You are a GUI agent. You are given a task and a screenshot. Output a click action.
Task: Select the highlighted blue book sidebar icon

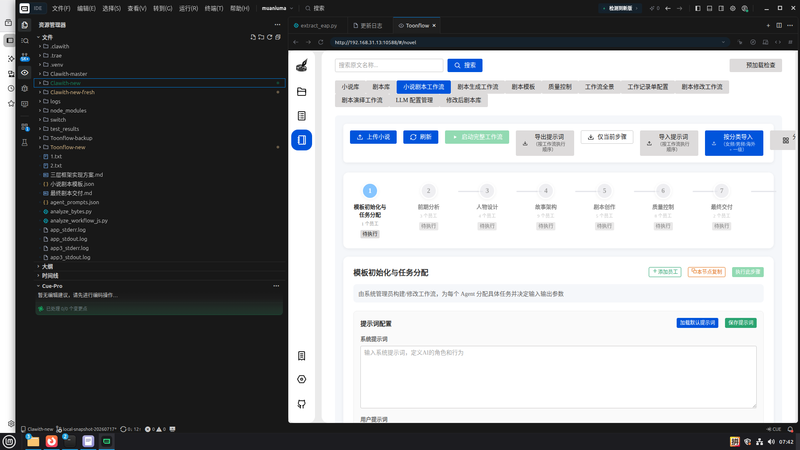click(x=302, y=140)
